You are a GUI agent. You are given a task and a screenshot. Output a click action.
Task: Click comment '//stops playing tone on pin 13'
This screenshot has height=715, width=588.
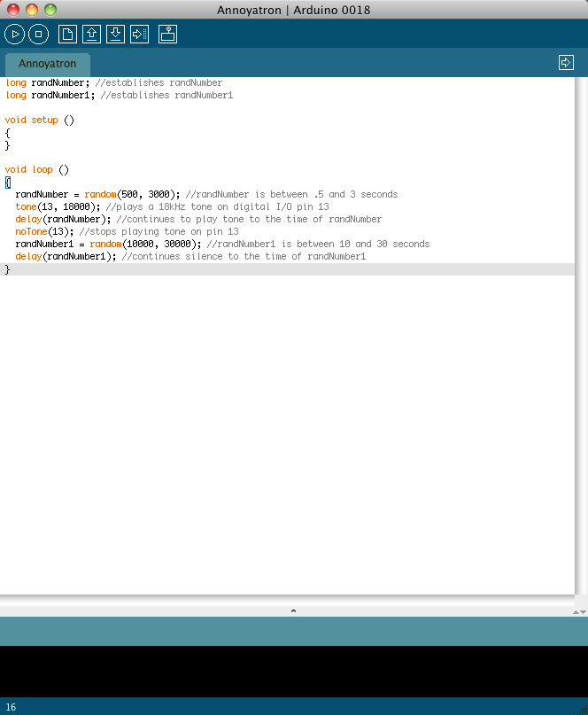(x=159, y=231)
